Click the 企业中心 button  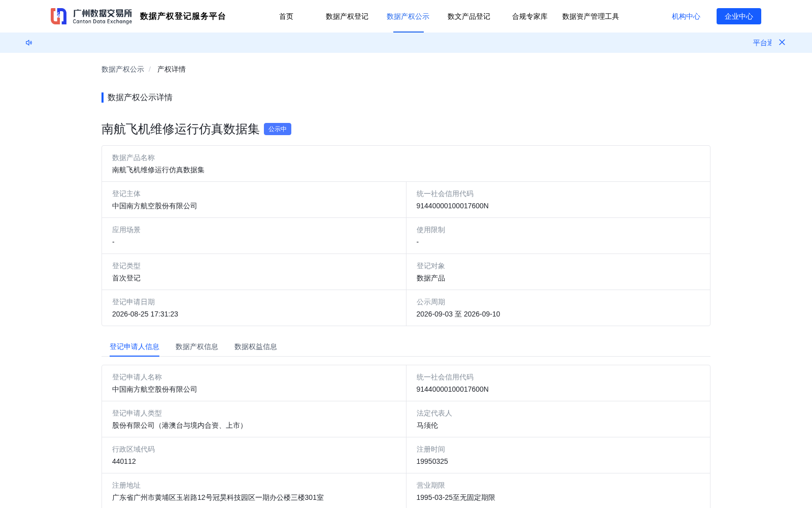739,16
